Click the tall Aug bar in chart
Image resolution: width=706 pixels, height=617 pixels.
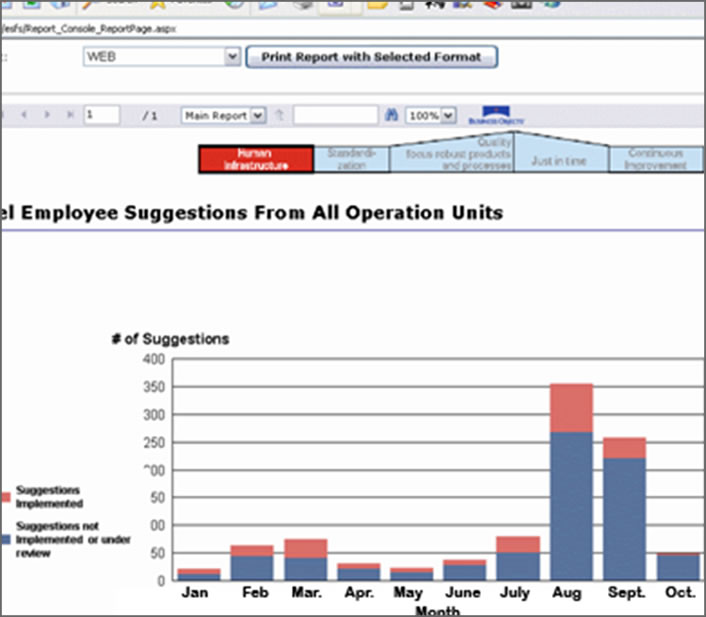tap(571, 480)
